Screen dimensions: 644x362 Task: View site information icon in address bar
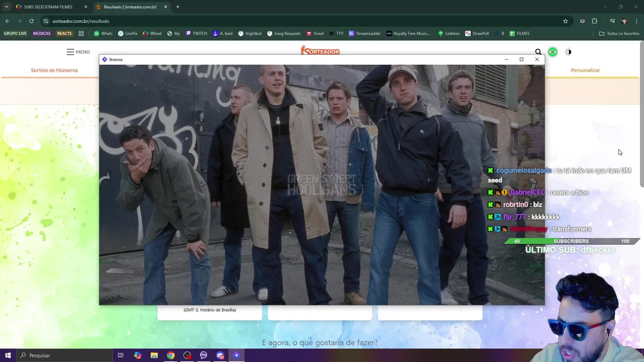click(x=46, y=21)
